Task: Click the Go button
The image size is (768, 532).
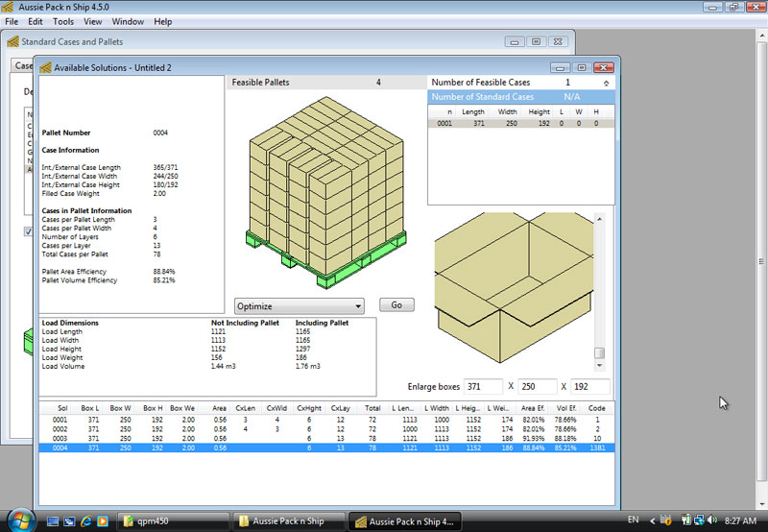Action: (x=396, y=304)
